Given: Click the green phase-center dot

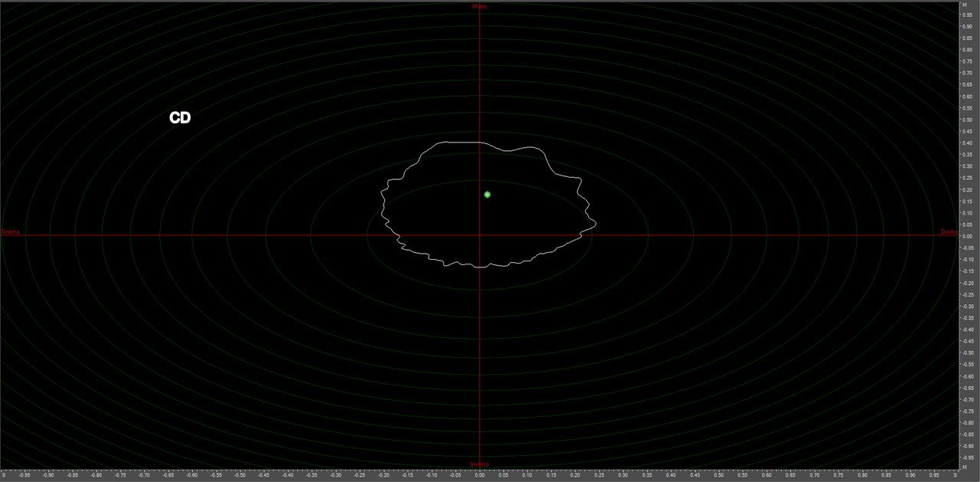Looking at the screenshot, I should coord(487,195).
